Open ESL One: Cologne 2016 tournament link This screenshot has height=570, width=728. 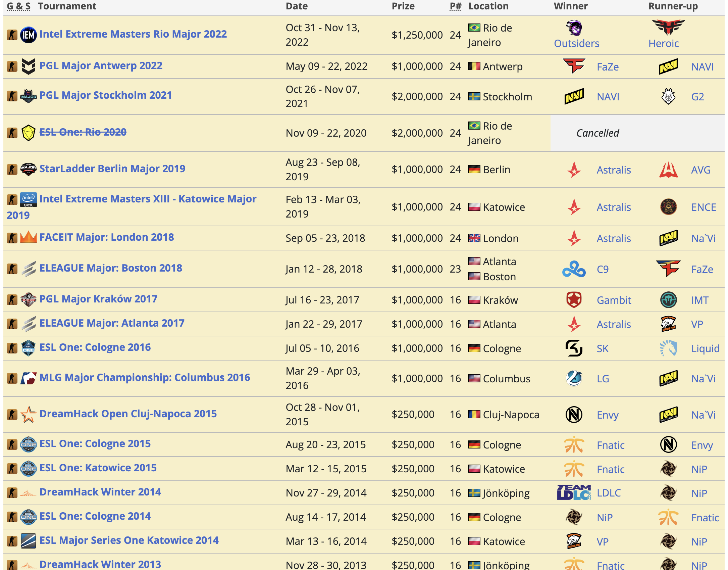pyautogui.click(x=95, y=347)
